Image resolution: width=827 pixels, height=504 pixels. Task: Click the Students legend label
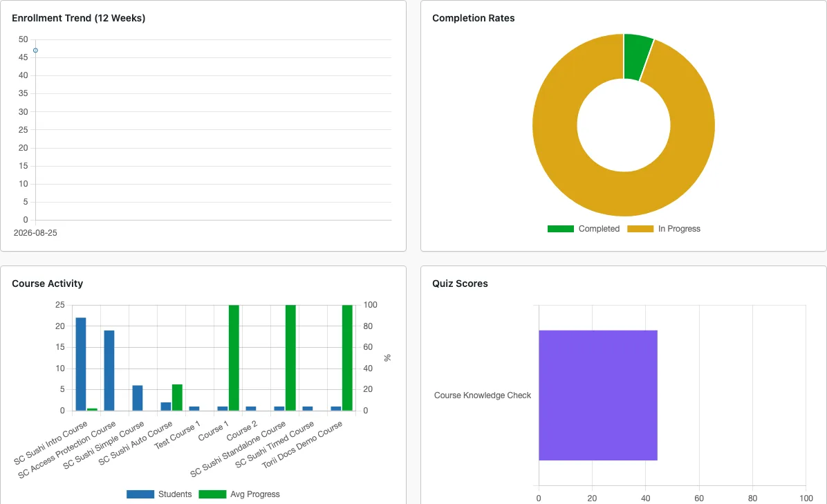point(175,494)
